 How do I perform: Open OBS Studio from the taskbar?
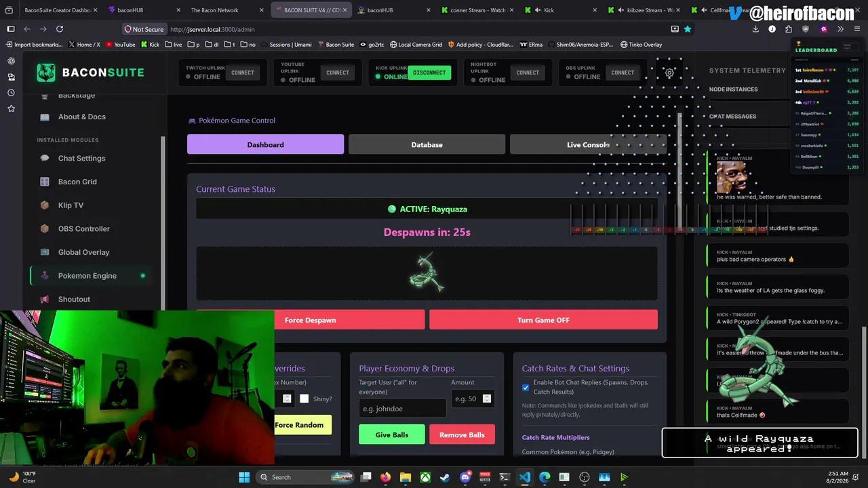585,477
